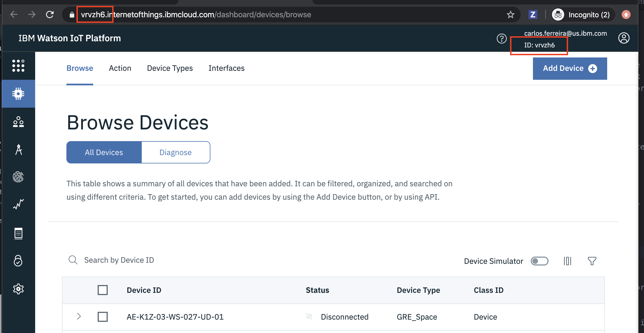Click the help question mark icon
Viewport: 644px width, 333px height.
502,38
